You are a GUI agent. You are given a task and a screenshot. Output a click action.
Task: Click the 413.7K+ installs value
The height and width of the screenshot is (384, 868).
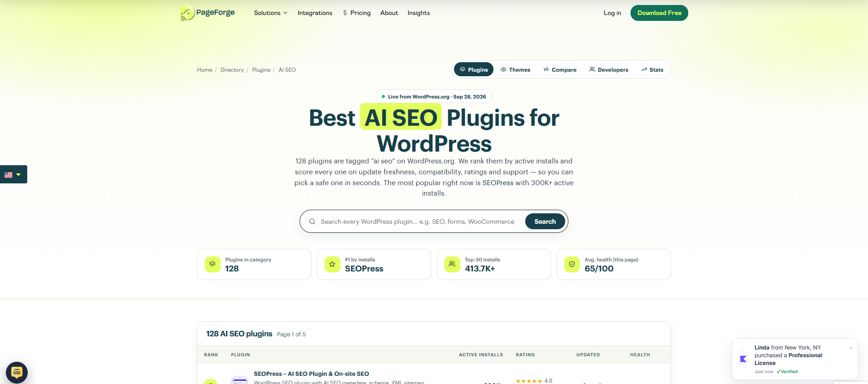click(x=480, y=269)
